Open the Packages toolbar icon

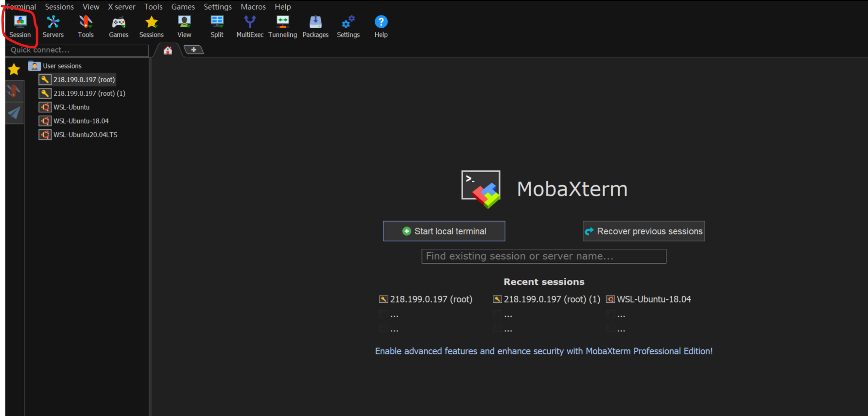(x=315, y=26)
